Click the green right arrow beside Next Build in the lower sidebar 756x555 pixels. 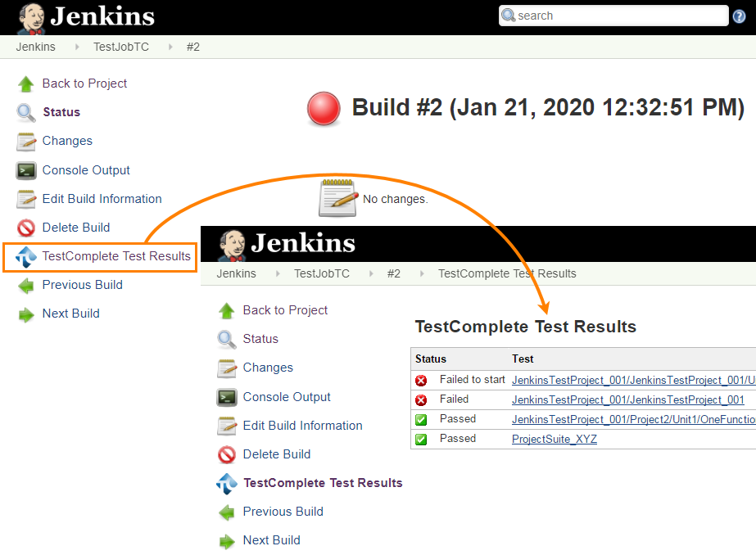pos(227,542)
